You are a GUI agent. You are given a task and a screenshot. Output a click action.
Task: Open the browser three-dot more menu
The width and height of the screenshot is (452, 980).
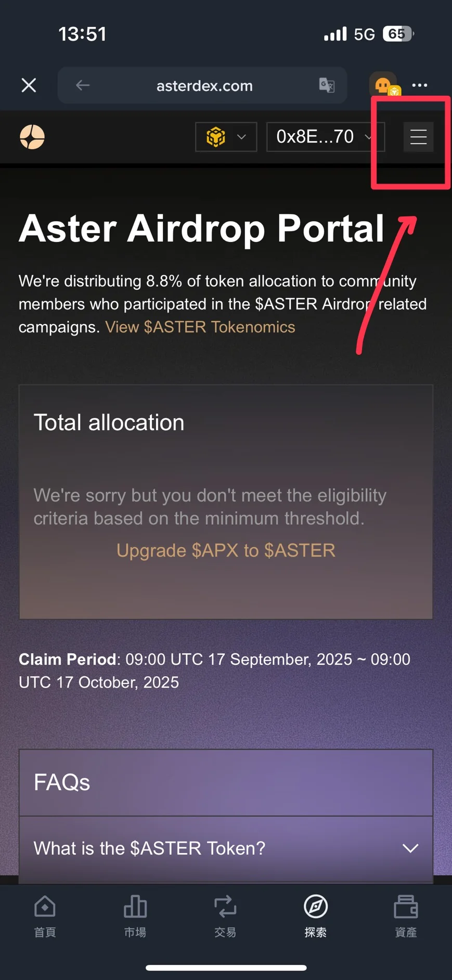point(420,85)
